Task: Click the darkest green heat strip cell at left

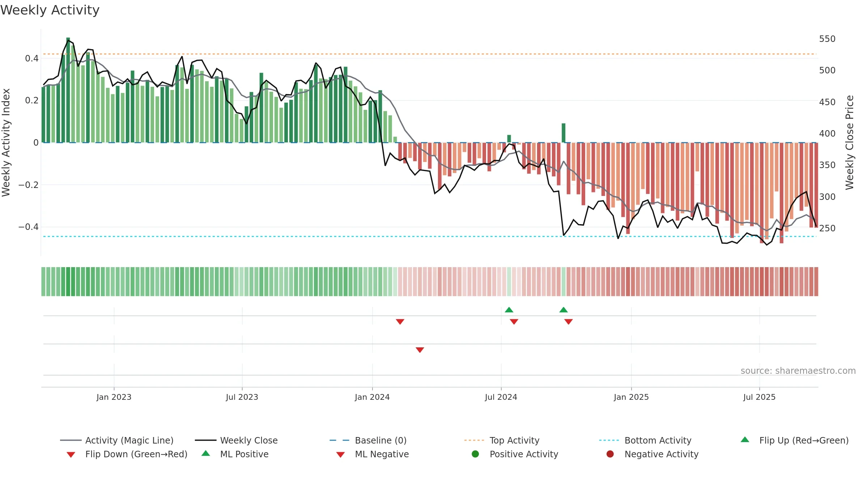Action: pos(68,282)
